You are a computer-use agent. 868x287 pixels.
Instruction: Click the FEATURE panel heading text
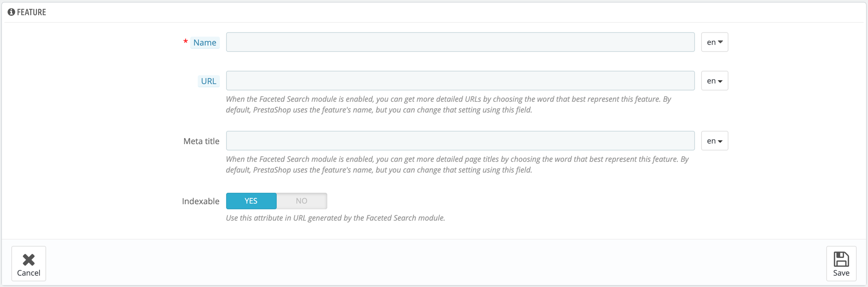(x=31, y=12)
